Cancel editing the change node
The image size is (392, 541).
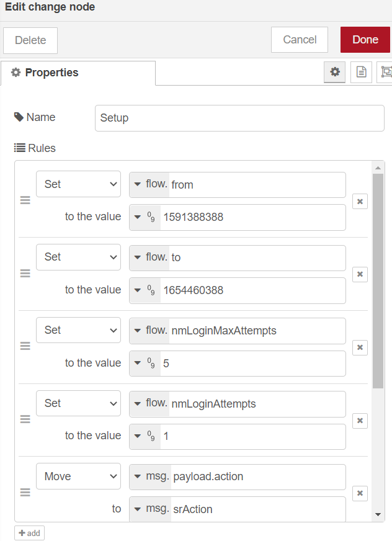click(x=300, y=40)
